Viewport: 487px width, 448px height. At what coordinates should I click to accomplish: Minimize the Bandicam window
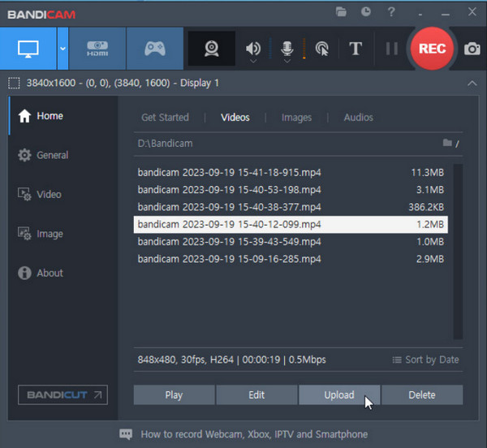(x=446, y=15)
